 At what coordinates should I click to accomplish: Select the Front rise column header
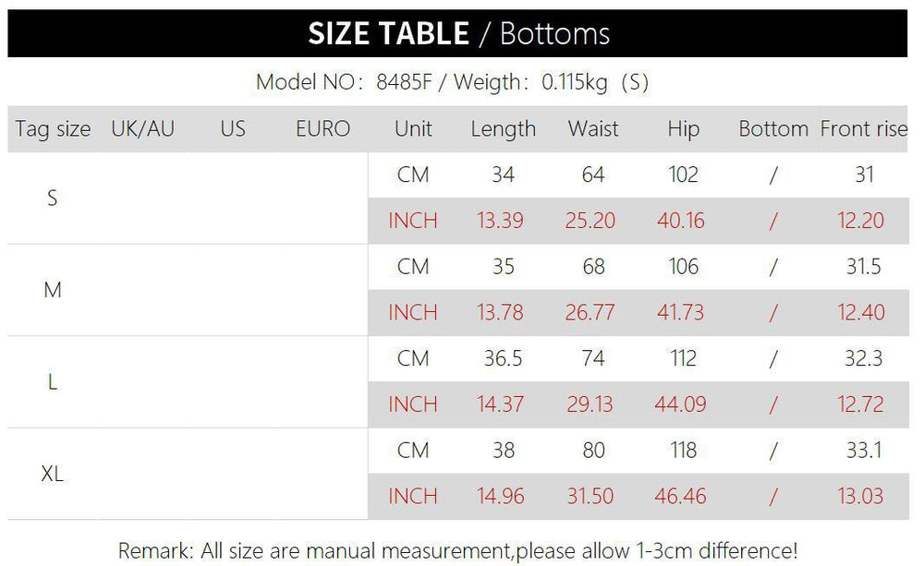[x=864, y=128]
